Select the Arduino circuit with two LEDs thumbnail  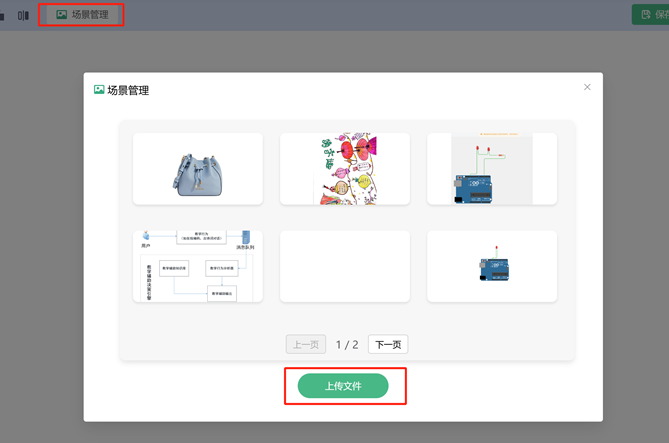[x=492, y=169]
